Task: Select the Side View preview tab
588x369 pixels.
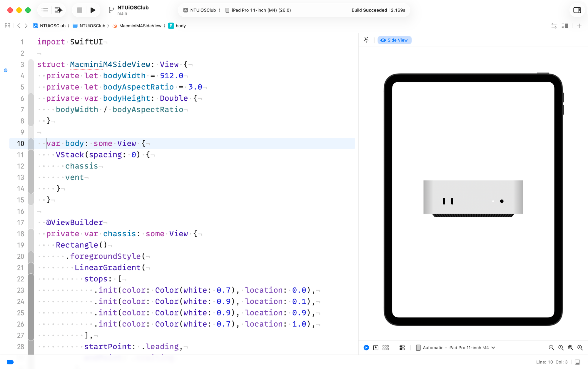Action: pos(394,40)
